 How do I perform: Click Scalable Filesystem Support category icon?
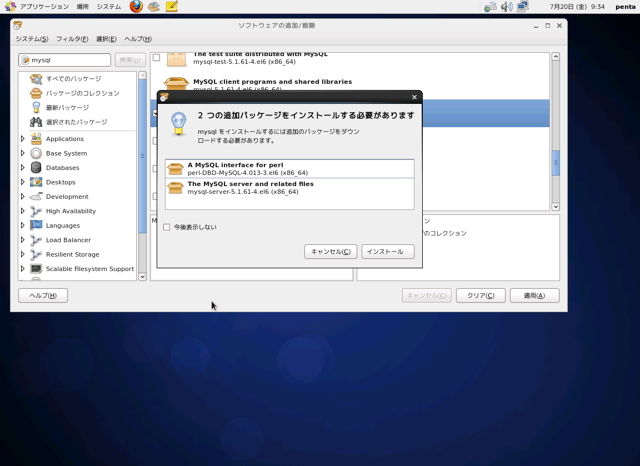coord(36,269)
